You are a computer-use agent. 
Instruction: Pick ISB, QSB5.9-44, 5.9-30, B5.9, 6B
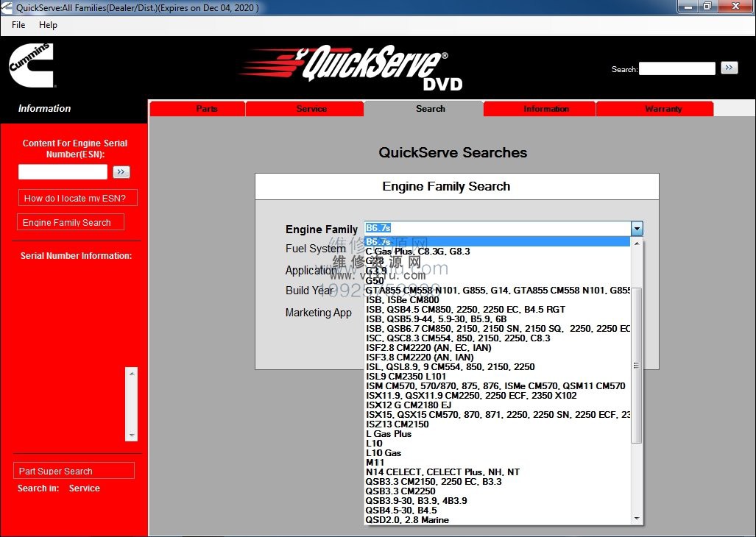click(x=497, y=319)
